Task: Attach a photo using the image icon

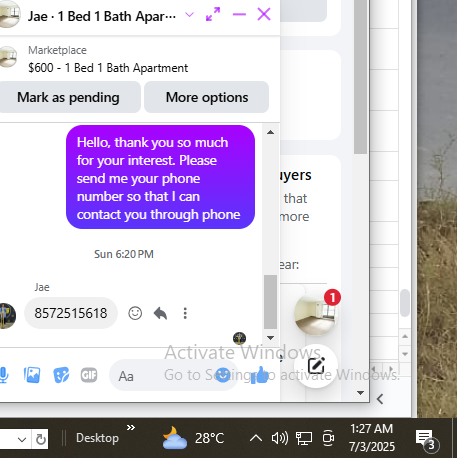Action: click(x=32, y=375)
